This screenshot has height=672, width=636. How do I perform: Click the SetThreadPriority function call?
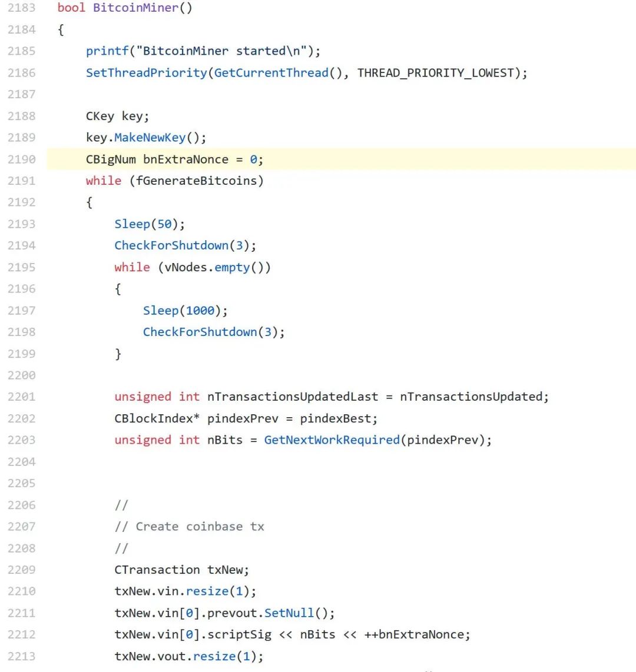tap(146, 73)
